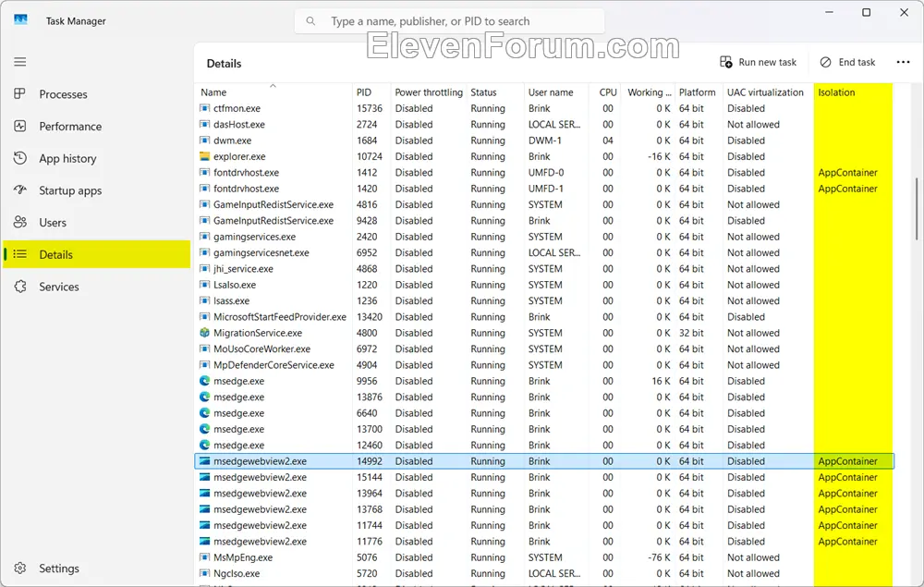
Task: Click the dwm.exe process icon
Action: [x=204, y=140]
